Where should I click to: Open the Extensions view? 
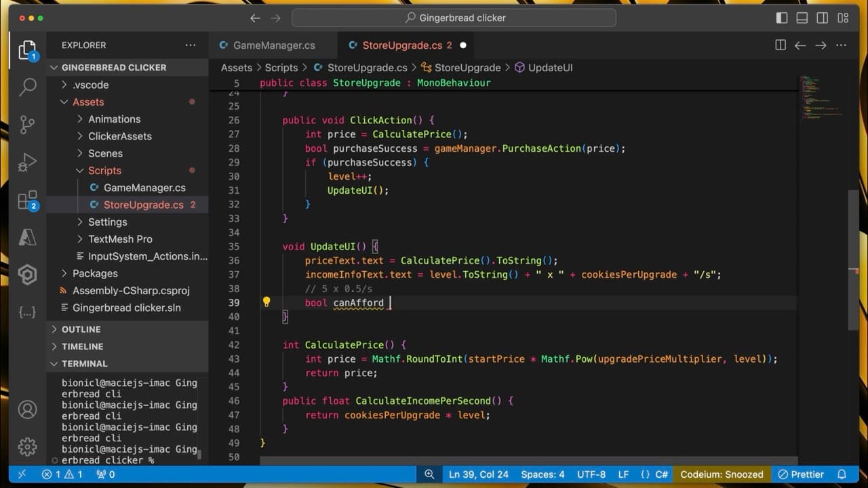pyautogui.click(x=27, y=200)
